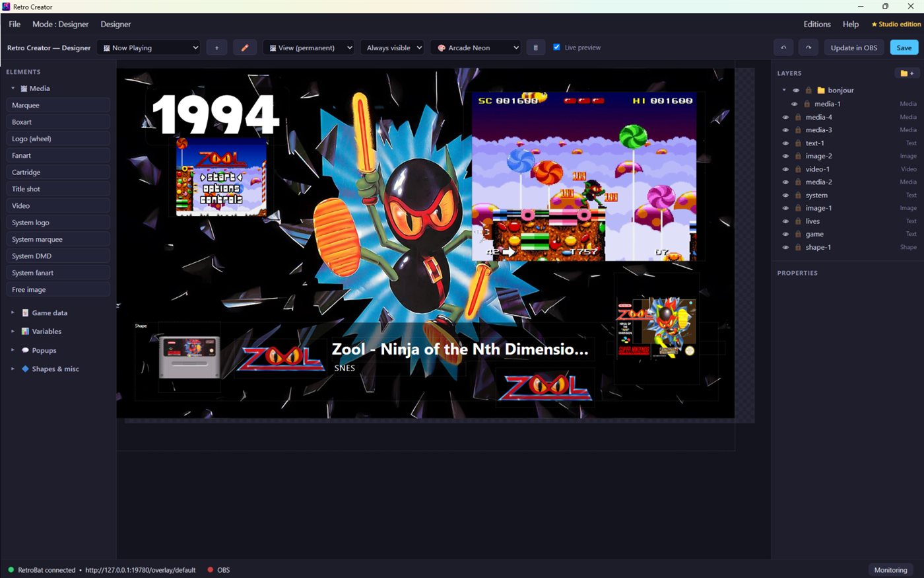This screenshot has width=924, height=578.
Task: Open the File menu
Action: click(15, 24)
